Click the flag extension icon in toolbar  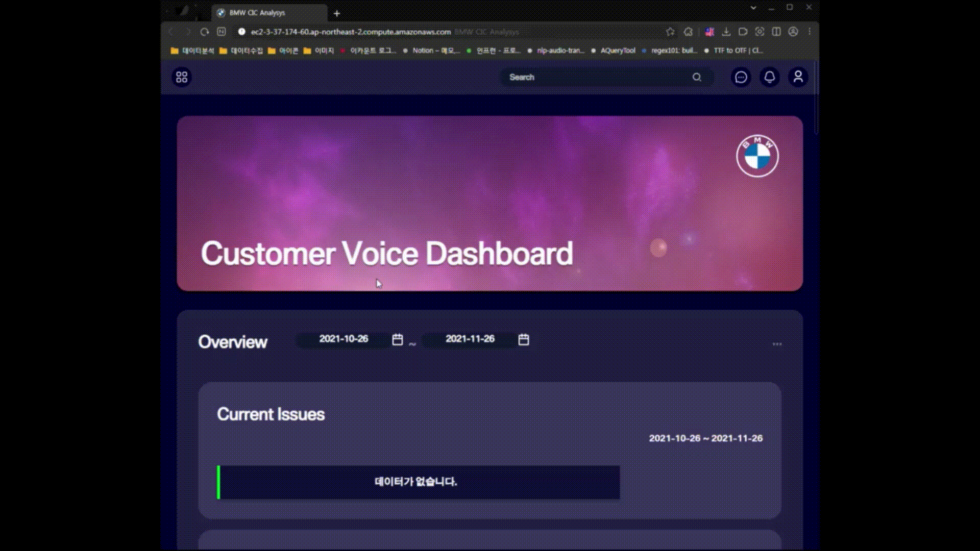click(709, 32)
